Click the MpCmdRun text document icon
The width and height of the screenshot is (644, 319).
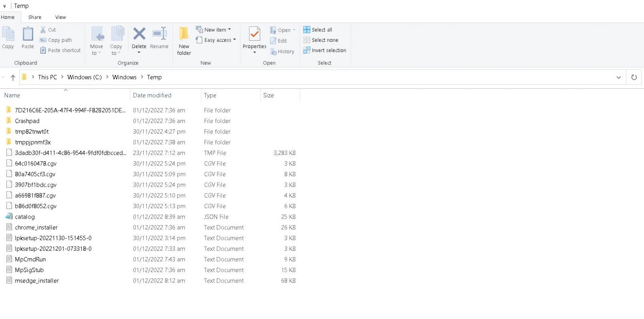[x=9, y=259]
